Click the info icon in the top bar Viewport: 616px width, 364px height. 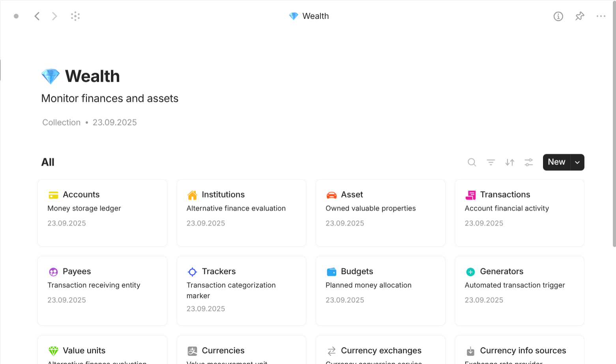pos(558,16)
